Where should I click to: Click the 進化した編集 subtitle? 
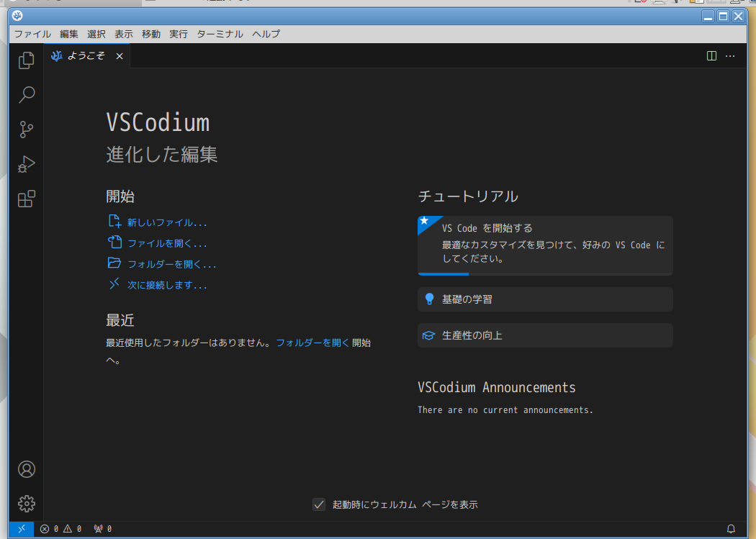[x=162, y=154]
